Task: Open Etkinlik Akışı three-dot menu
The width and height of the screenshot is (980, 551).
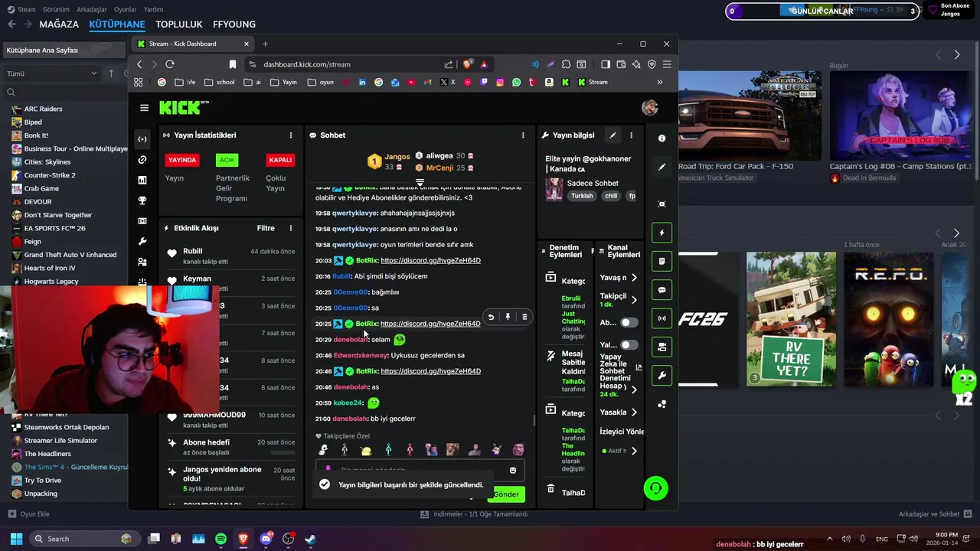Action: (x=291, y=228)
